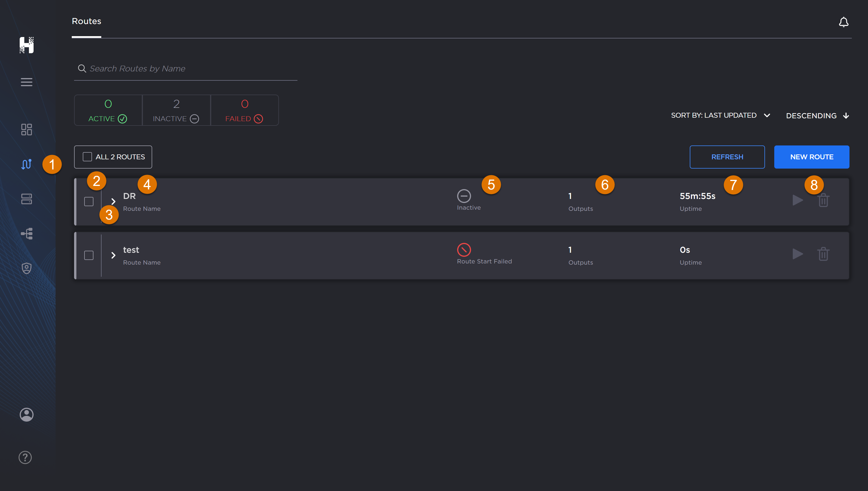The image size is (868, 491).
Task: Switch to the Routes tab
Action: pos(86,21)
